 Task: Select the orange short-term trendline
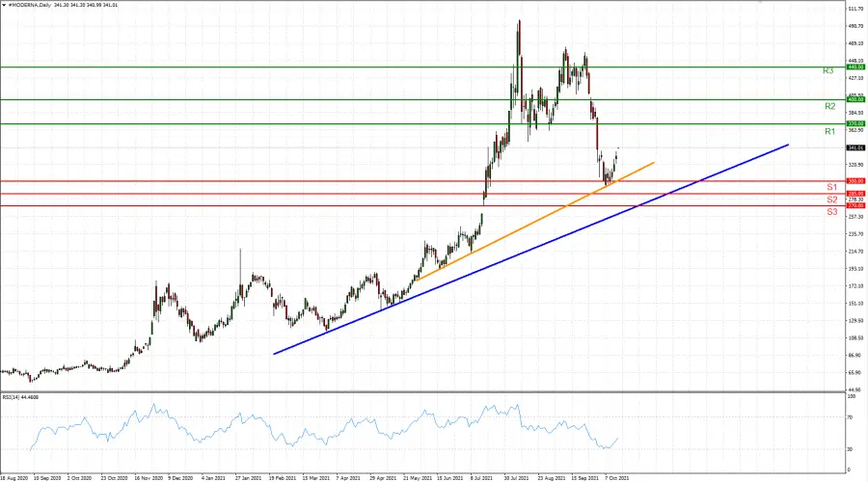click(x=535, y=222)
